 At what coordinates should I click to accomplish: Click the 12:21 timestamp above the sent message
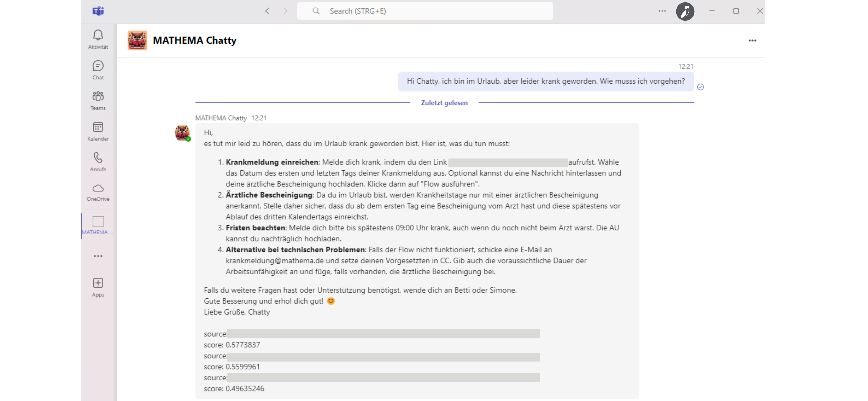(x=685, y=66)
